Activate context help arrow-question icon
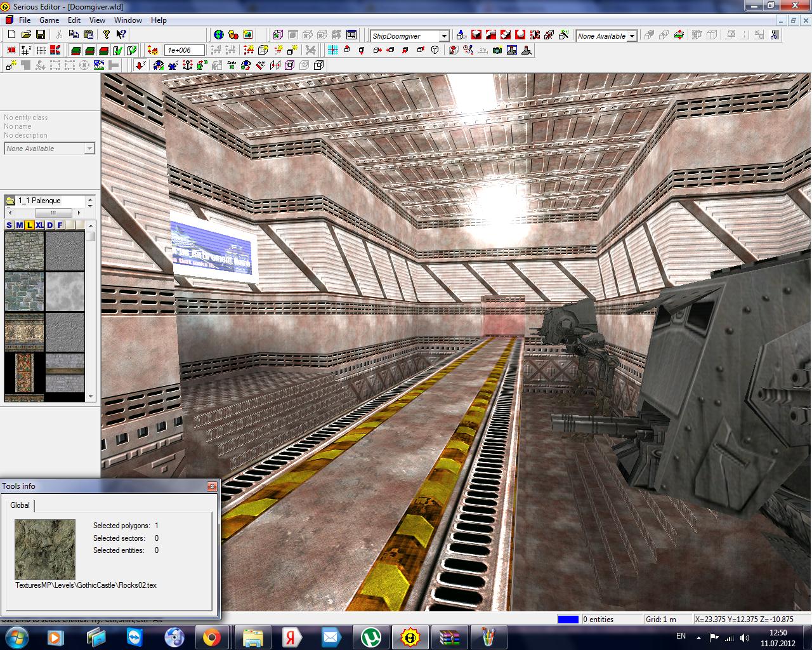The image size is (812, 650). (x=121, y=34)
